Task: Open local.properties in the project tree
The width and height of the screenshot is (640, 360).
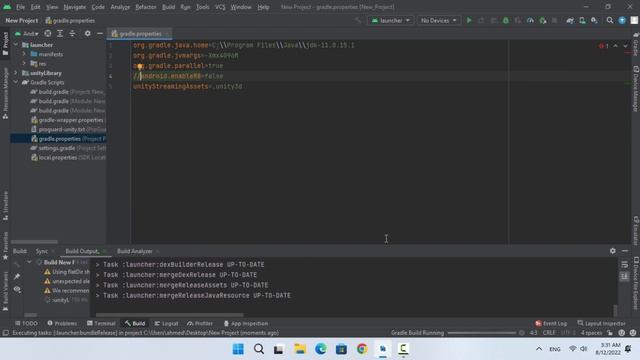Action: [69, 158]
